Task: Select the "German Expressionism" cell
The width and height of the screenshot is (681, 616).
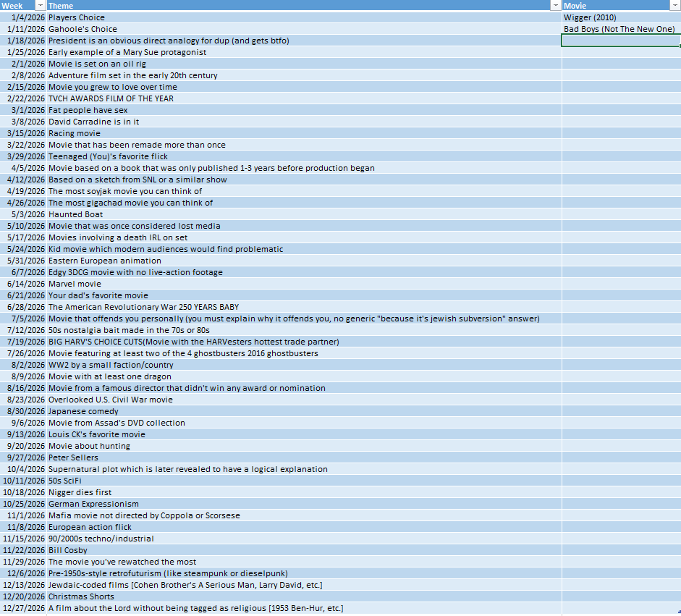Action: (93, 504)
